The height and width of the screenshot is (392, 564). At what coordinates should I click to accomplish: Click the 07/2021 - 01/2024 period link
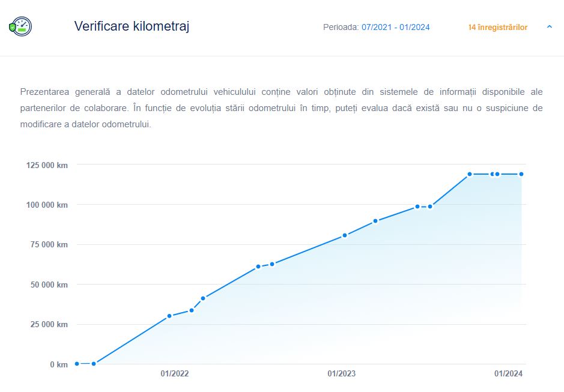point(395,28)
